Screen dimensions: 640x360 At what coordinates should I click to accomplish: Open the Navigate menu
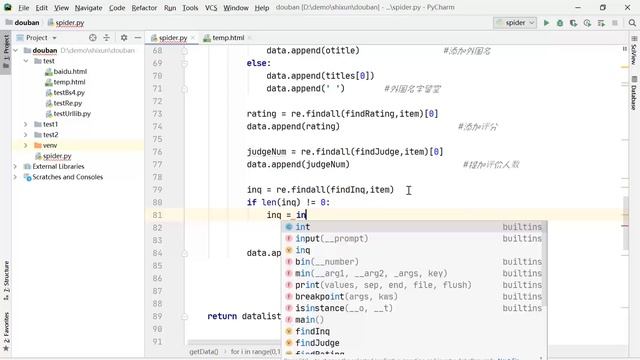pyautogui.click(x=89, y=8)
